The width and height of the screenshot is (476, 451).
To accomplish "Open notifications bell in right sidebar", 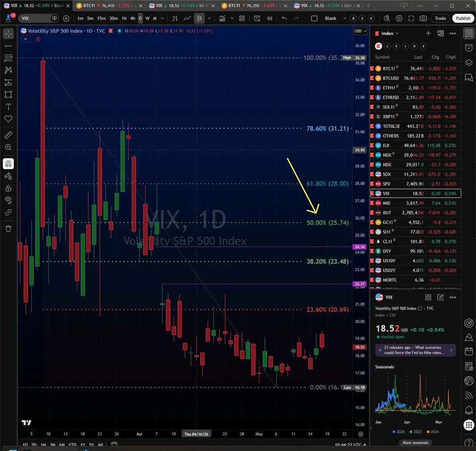I will (x=469, y=410).
